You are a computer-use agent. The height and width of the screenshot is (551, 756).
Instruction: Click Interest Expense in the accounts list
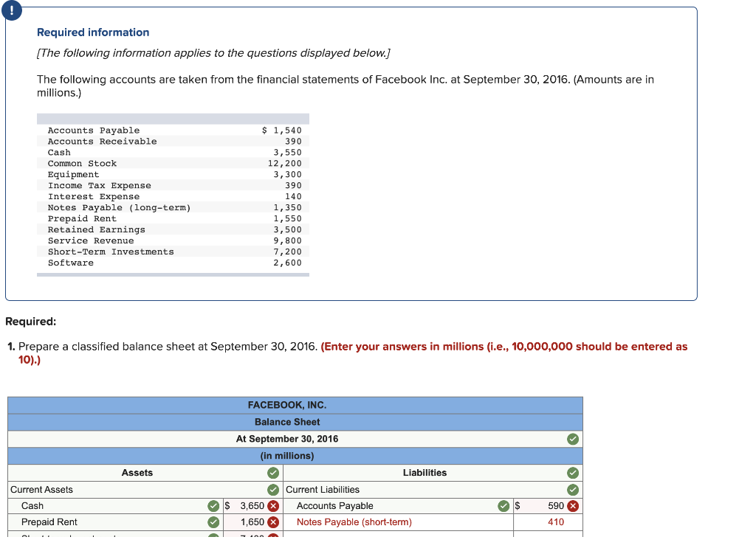pos(94,197)
